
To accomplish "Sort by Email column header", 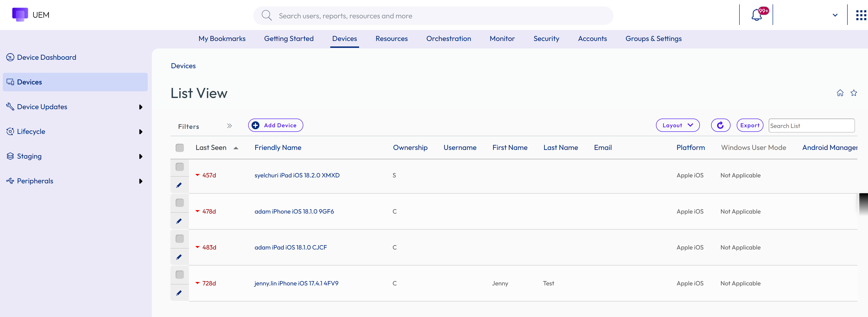I will coord(603,147).
